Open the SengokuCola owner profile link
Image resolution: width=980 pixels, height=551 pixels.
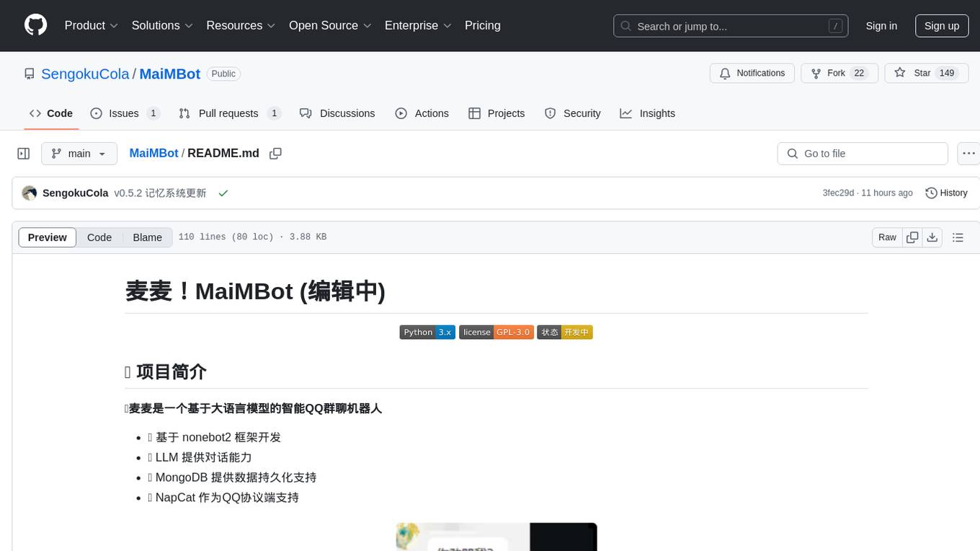tap(85, 74)
